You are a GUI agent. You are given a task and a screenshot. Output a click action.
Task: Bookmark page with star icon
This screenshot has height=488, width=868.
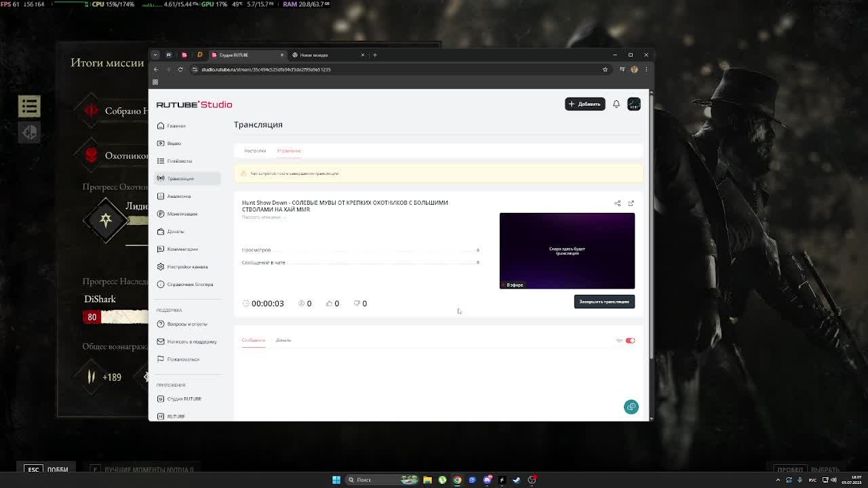(x=605, y=69)
